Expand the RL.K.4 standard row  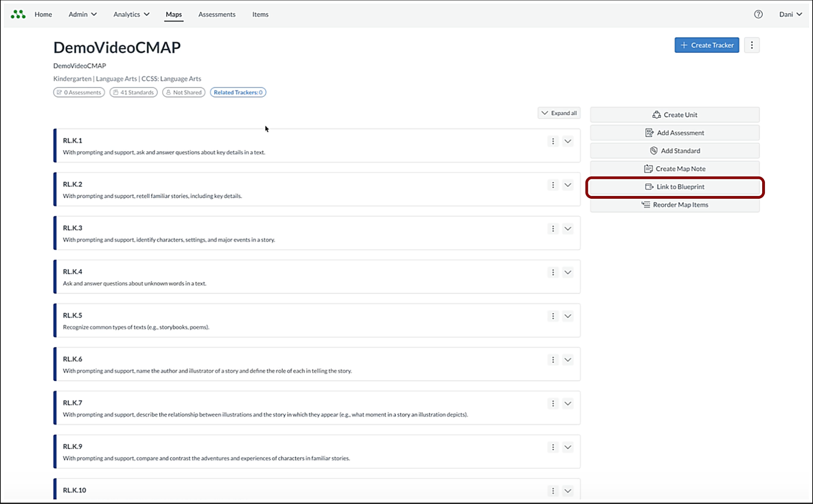click(x=568, y=272)
